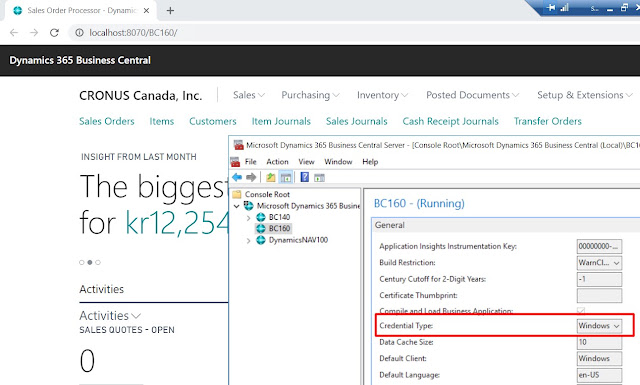The height and width of the screenshot is (385, 640).
Task: Expand the DynamicsNAV100 tree node
Action: tap(248, 240)
